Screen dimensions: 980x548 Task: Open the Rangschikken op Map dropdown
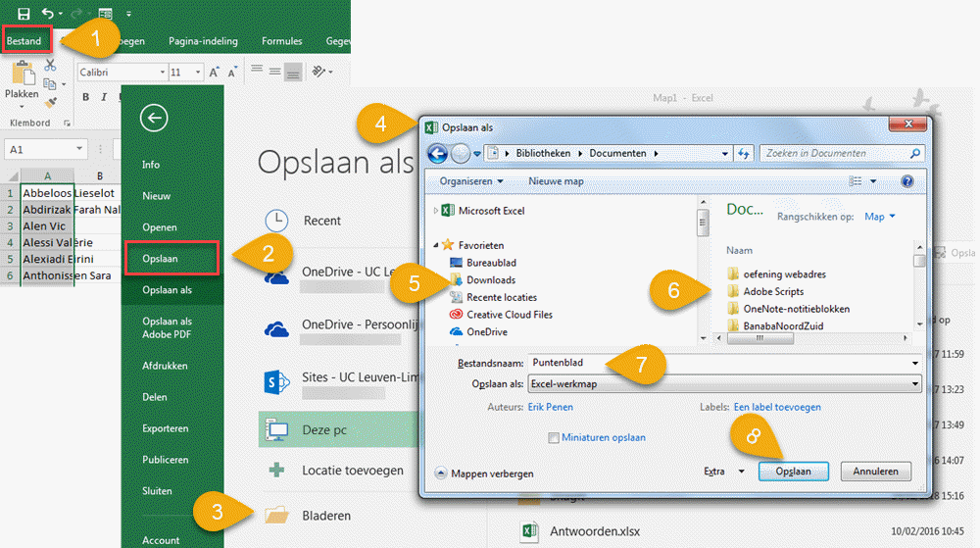880,217
